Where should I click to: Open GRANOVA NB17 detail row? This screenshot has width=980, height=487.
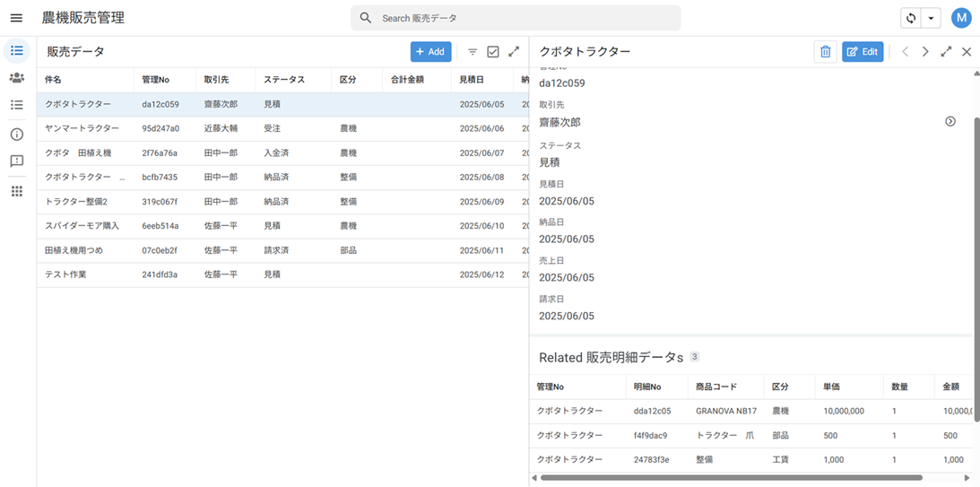(751, 412)
